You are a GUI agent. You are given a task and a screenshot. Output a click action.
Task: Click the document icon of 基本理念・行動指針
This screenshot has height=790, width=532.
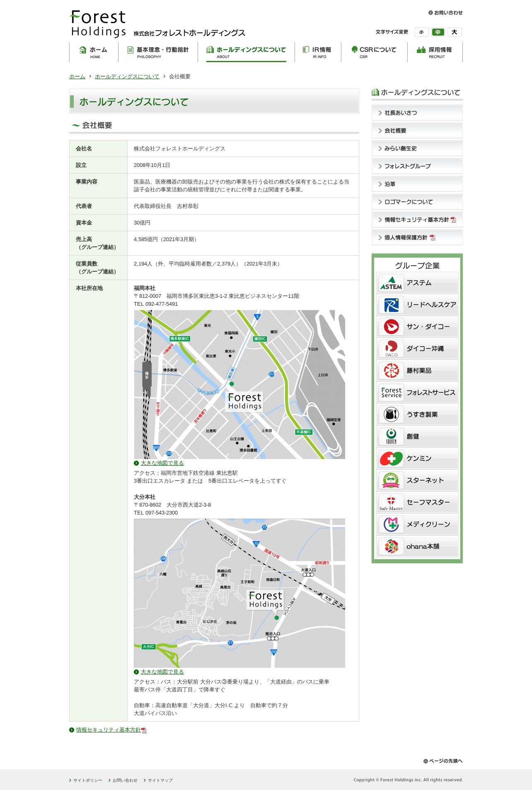[131, 50]
